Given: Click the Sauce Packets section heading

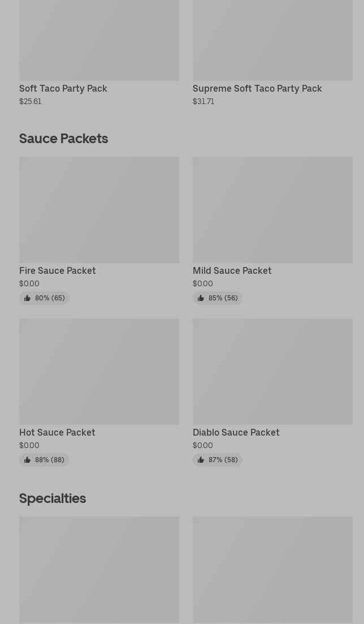Looking at the screenshot, I should click(x=63, y=138).
